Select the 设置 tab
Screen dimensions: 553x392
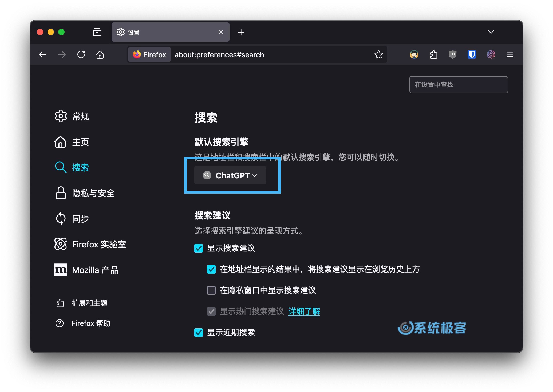171,32
